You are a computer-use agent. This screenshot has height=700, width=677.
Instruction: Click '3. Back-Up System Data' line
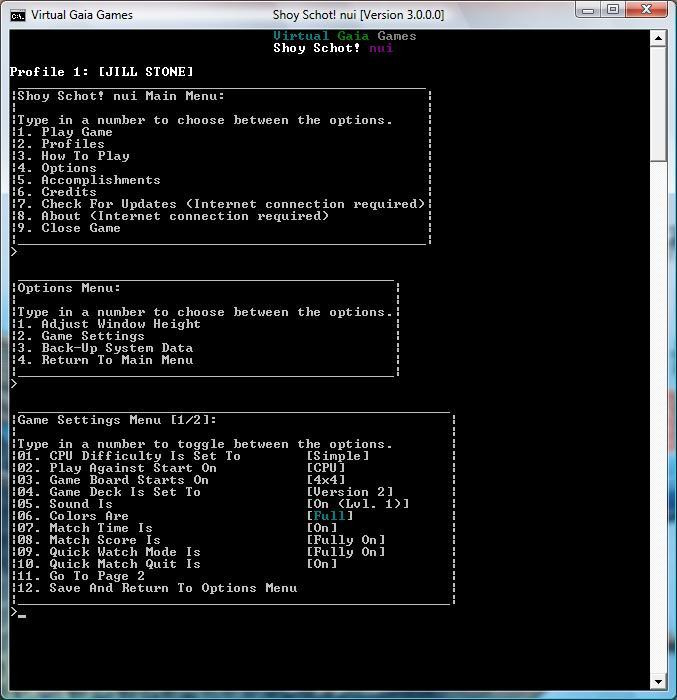pyautogui.click(x=105, y=349)
